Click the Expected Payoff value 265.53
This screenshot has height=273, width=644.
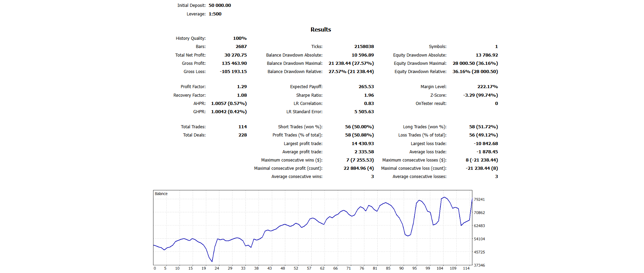[x=366, y=87]
